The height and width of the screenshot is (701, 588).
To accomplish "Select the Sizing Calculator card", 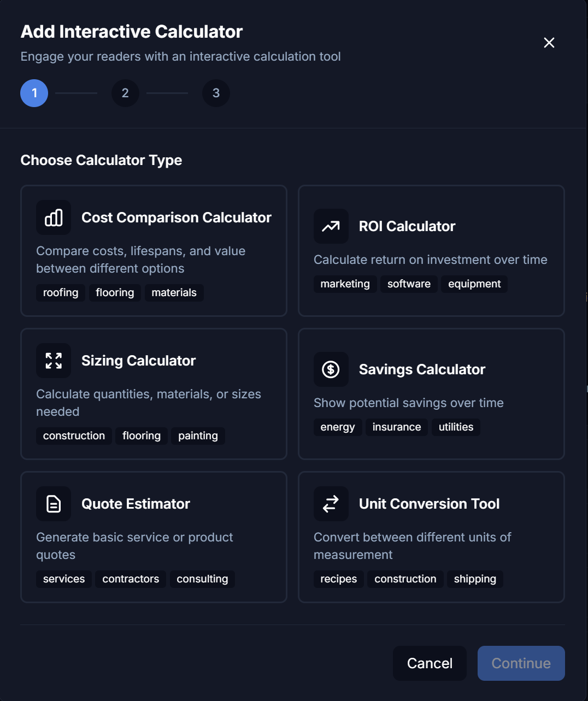I will (154, 394).
